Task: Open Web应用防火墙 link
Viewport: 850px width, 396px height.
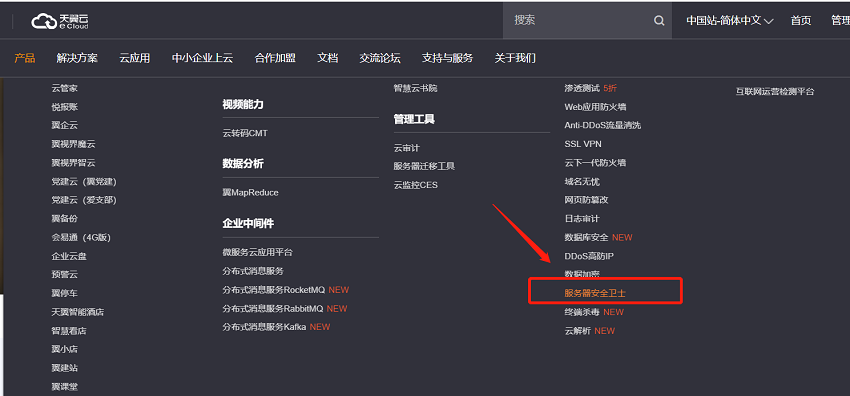Action: click(595, 107)
